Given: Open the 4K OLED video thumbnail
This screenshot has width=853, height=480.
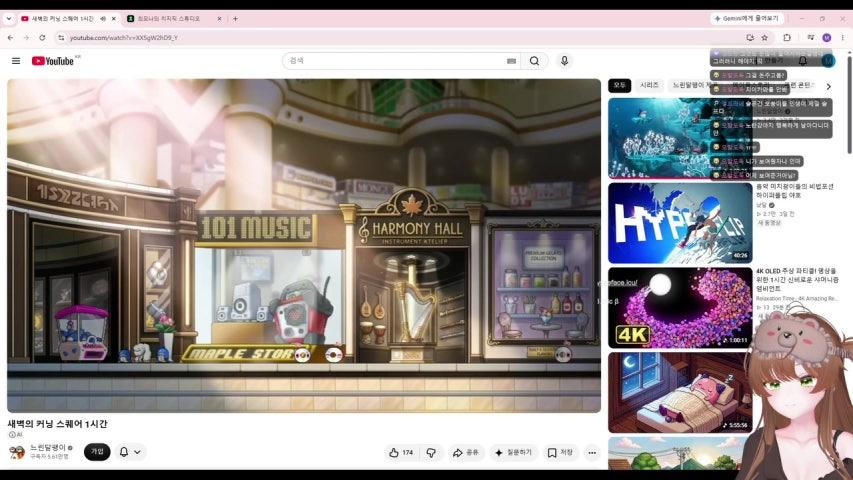Looking at the screenshot, I should pos(680,307).
